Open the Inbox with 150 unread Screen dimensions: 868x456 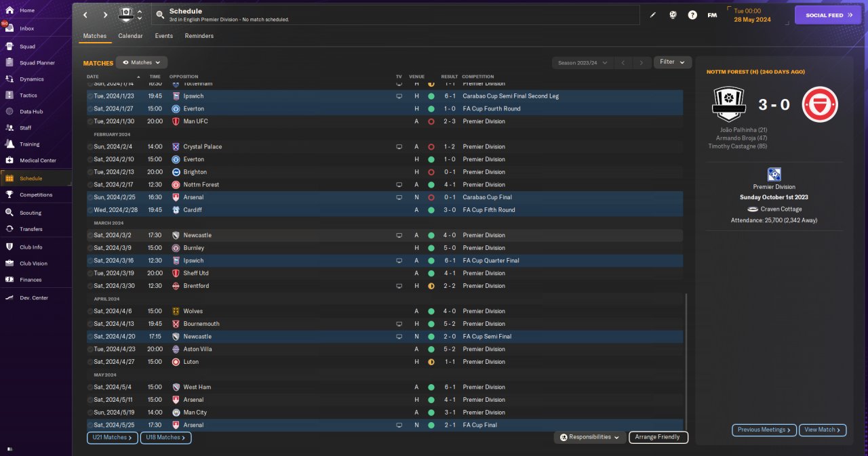tap(27, 28)
